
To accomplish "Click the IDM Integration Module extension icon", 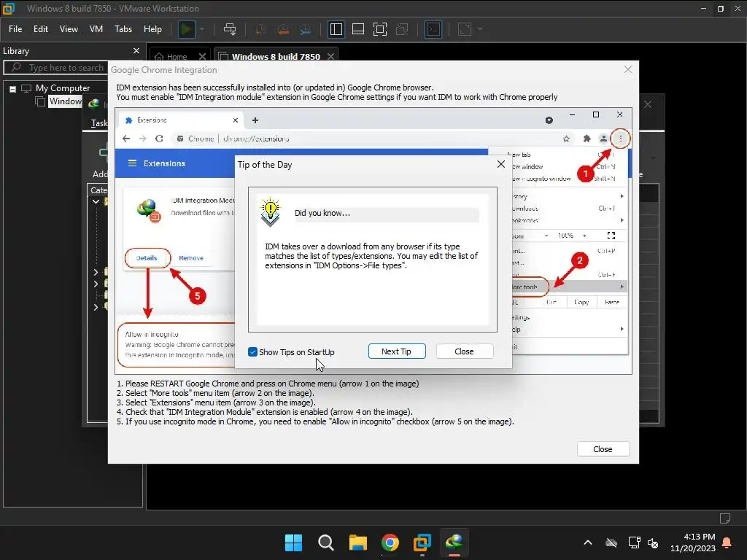I will click(x=148, y=211).
